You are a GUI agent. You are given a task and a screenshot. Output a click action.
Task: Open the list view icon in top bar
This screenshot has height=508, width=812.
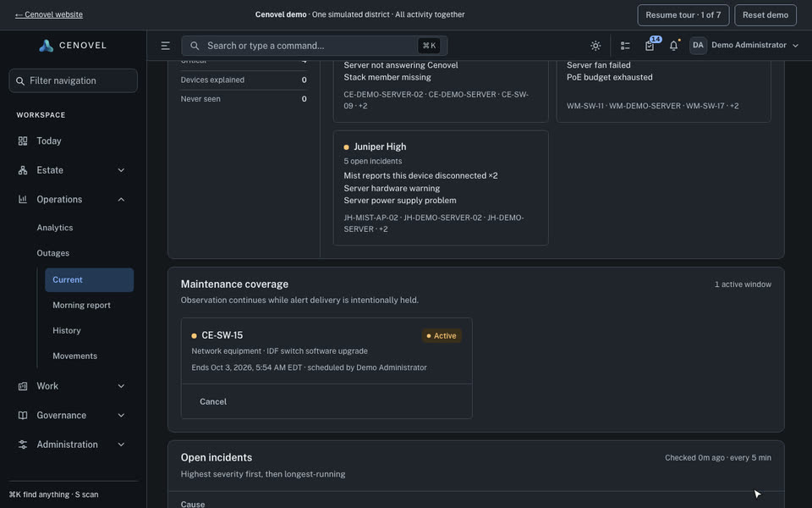click(x=625, y=46)
